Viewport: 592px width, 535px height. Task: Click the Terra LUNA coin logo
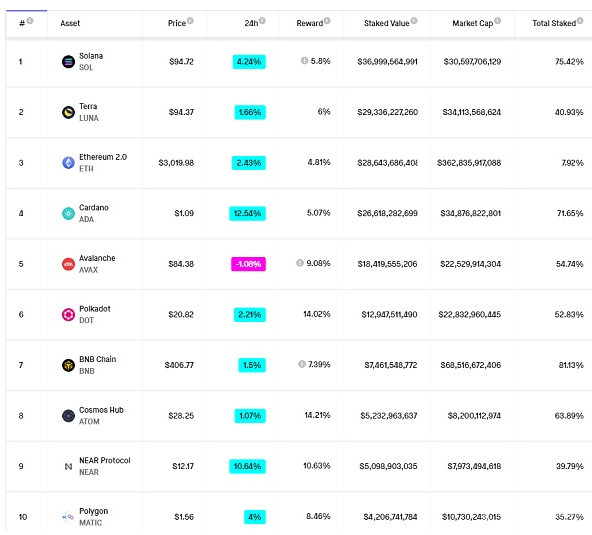68,112
